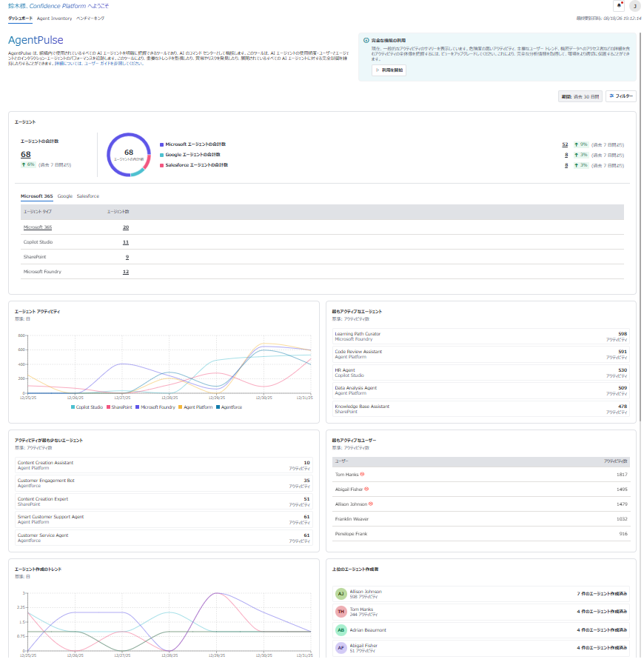Click the agent donut chart showing 68
This screenshot has width=644, height=665.
pos(129,155)
